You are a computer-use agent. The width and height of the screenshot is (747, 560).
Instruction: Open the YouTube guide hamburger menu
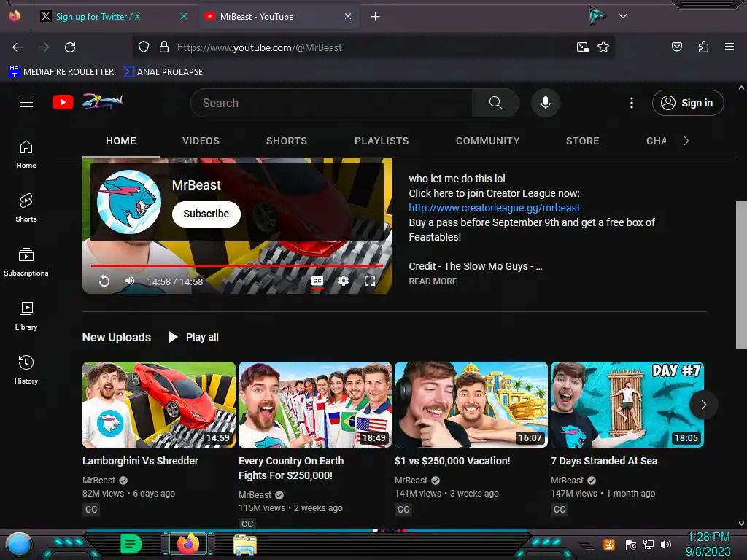(x=26, y=102)
